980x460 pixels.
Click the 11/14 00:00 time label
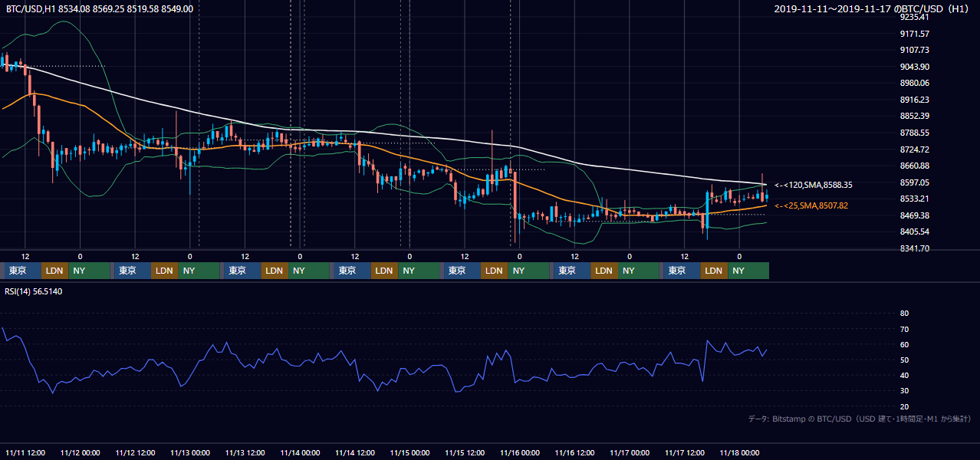(x=300, y=452)
